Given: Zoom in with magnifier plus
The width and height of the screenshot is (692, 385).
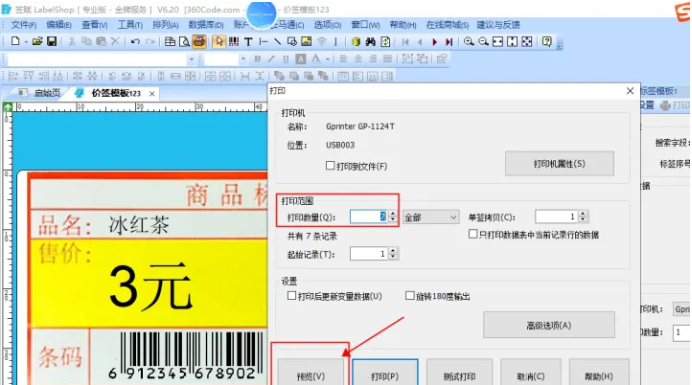Looking at the screenshot, I should click(469, 42).
